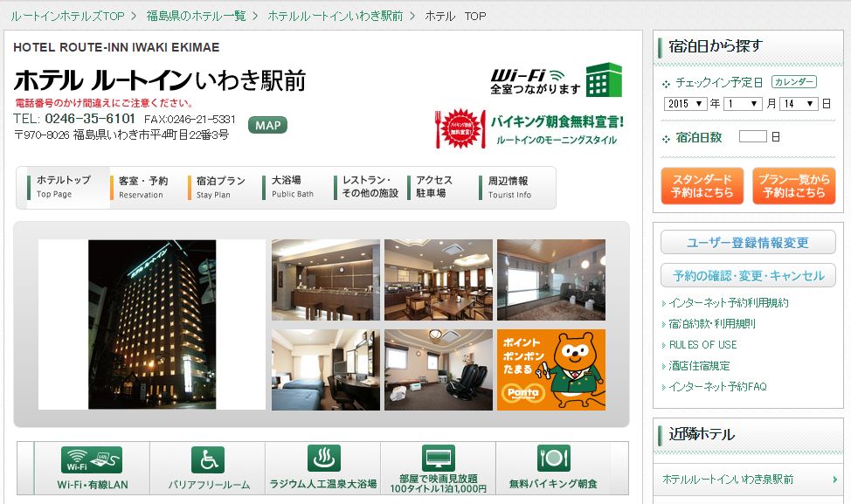Click the arrow beside ホテルルートインいわき泉駅前
This screenshot has width=851, height=504.
click(x=834, y=480)
